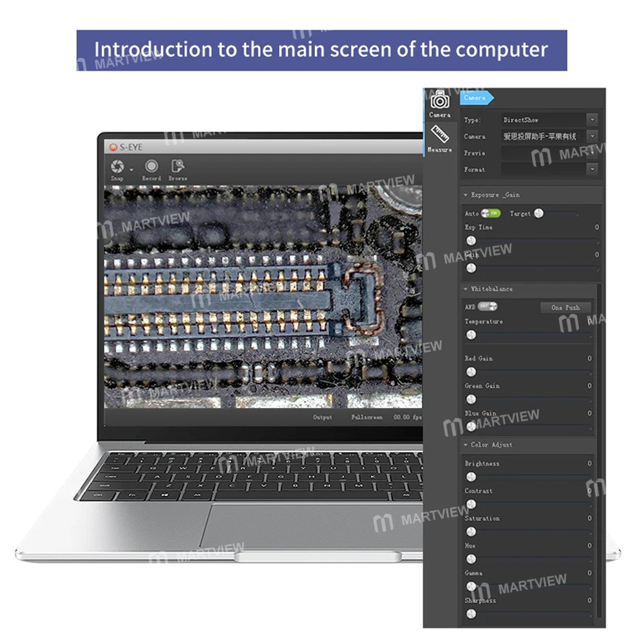Screen dimensions: 644x644
Task: Open the Format dropdown
Action: click(x=592, y=169)
